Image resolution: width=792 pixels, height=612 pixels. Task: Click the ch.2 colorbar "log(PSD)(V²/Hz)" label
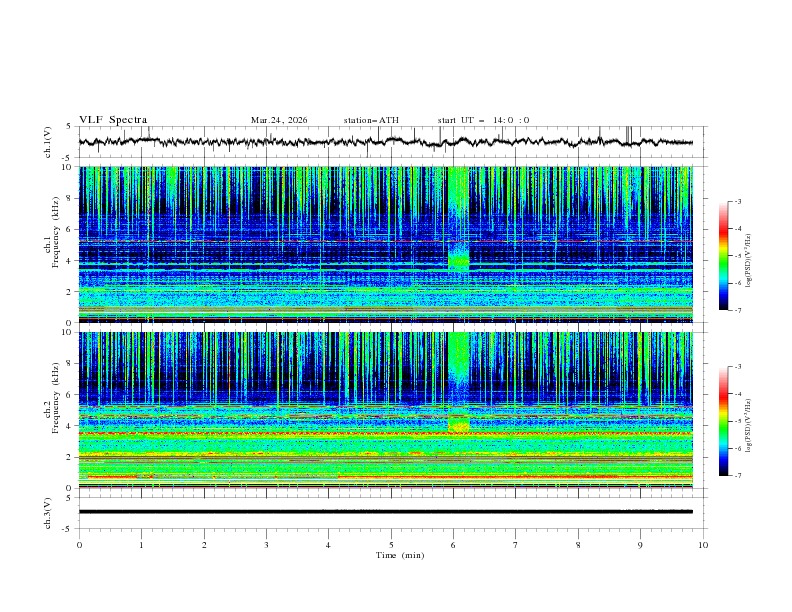click(x=749, y=425)
